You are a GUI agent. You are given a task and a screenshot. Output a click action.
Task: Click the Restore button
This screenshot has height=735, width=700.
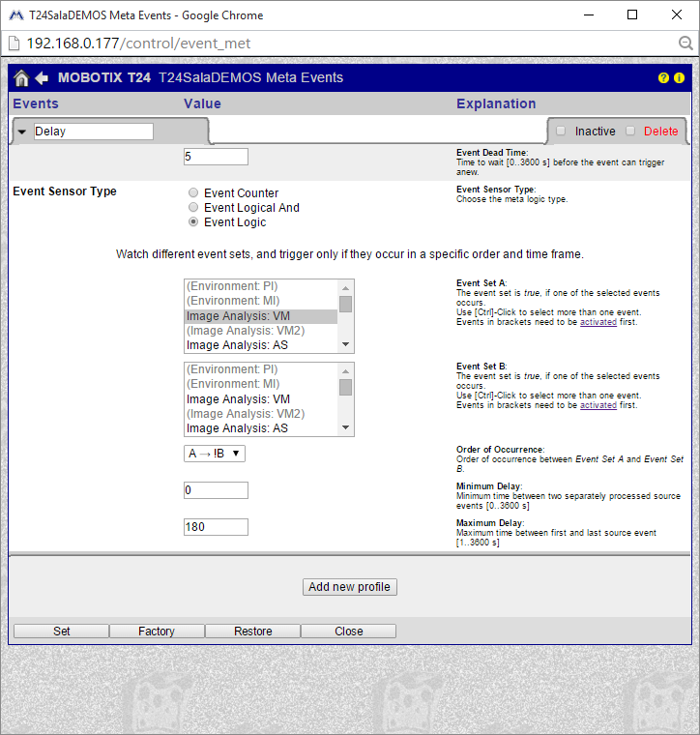253,631
